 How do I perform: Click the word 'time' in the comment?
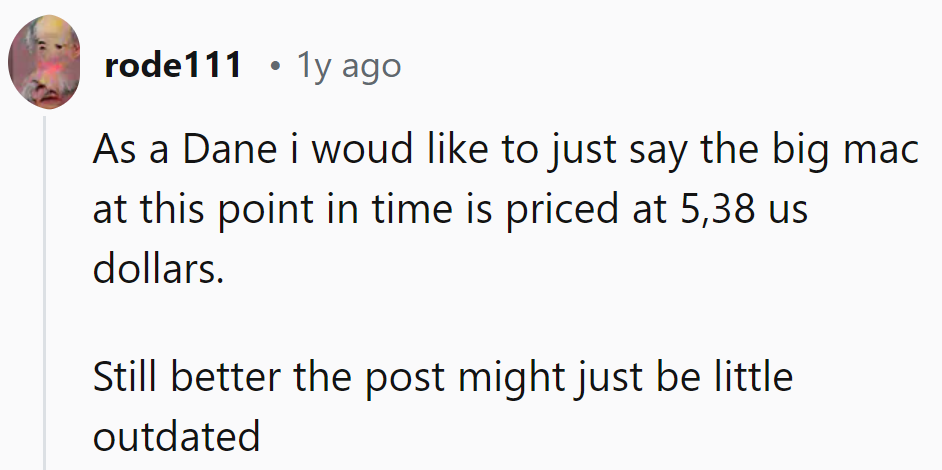click(x=412, y=209)
